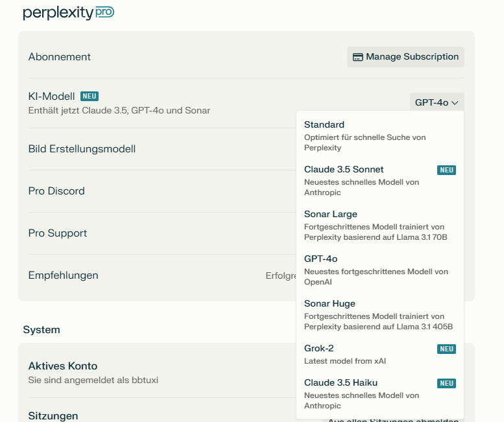Screen dimensions: 504x422
Task: Click NEU badge next to KI-Modell
Action: pyautogui.click(x=90, y=96)
